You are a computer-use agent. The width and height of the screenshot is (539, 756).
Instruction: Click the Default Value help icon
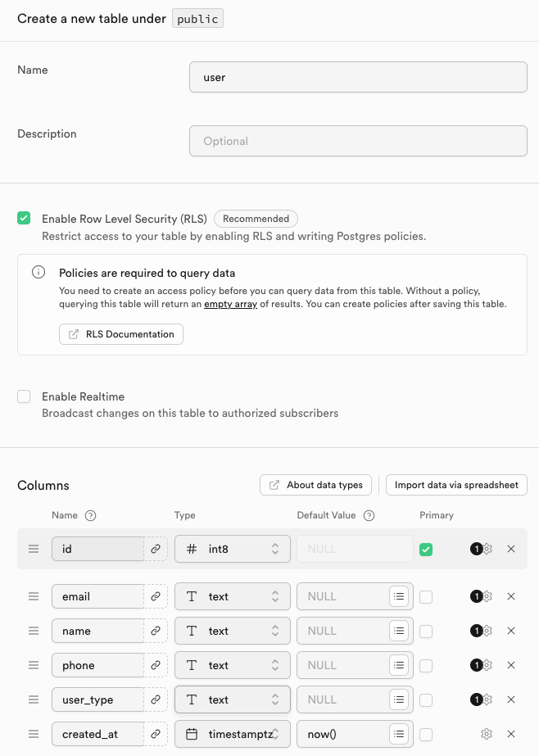(369, 515)
